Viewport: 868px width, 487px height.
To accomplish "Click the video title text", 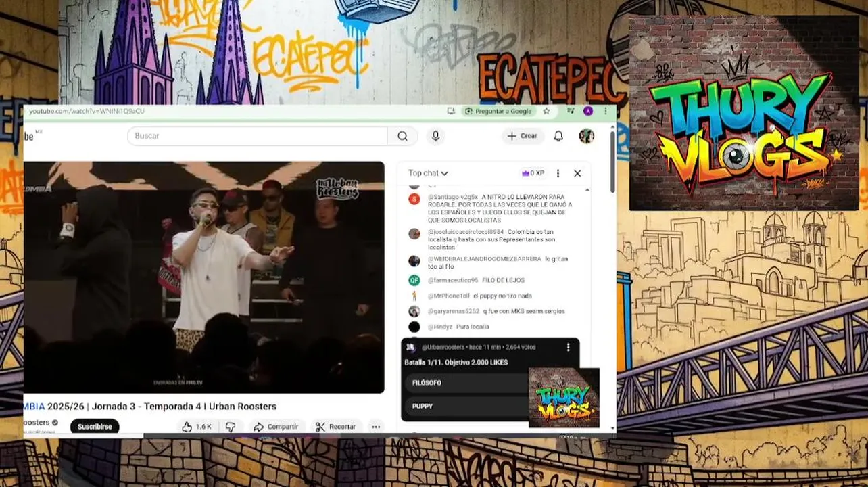I will tap(150, 407).
